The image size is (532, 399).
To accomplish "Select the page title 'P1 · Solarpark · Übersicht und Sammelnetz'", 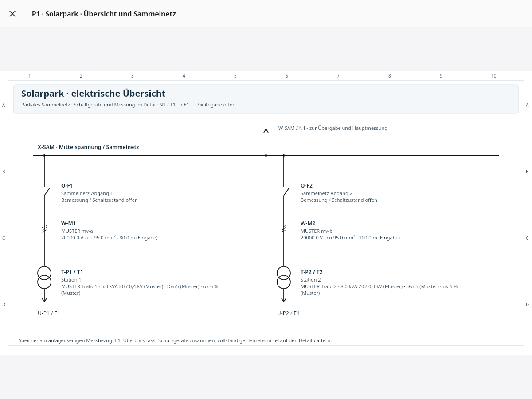I will pyautogui.click(x=104, y=14).
